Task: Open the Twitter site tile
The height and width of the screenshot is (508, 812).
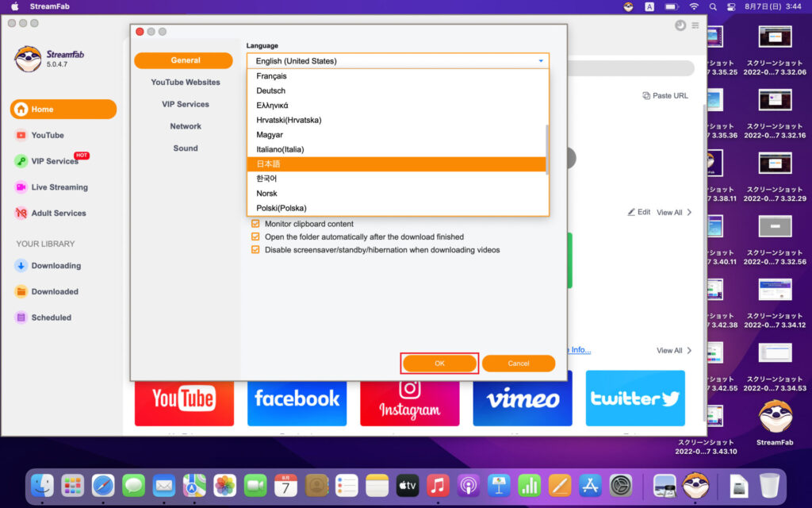Action: pyautogui.click(x=635, y=398)
